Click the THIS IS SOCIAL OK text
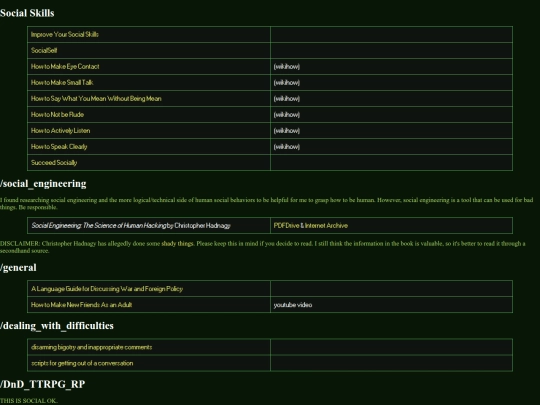This screenshot has width=540, height=405. tap(29, 401)
